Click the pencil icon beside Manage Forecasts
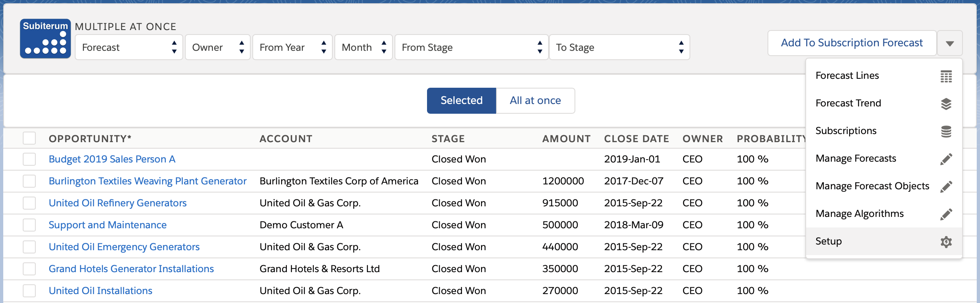 coord(946,159)
